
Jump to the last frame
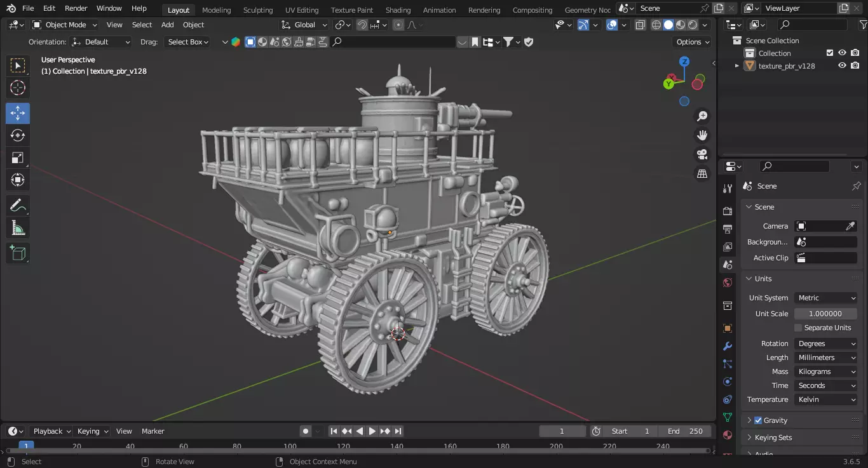click(398, 431)
